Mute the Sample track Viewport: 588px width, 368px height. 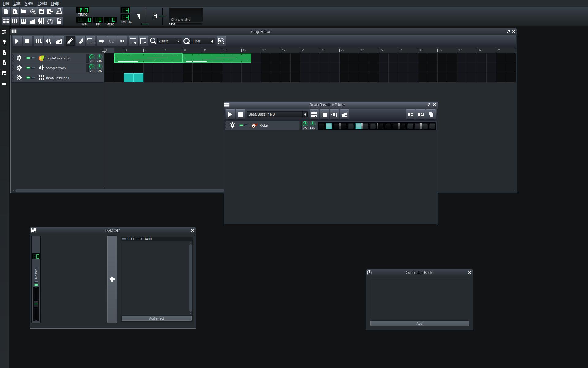click(28, 68)
